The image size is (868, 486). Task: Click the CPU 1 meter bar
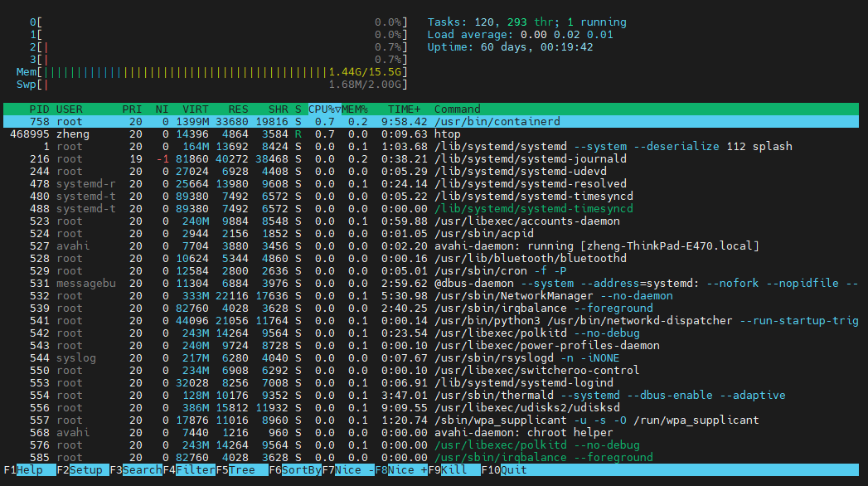(219, 35)
